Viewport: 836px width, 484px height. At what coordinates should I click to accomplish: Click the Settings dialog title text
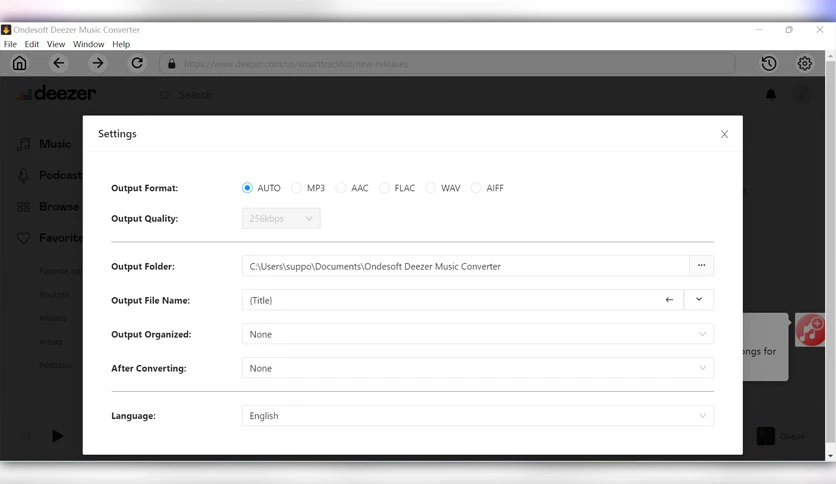[117, 134]
